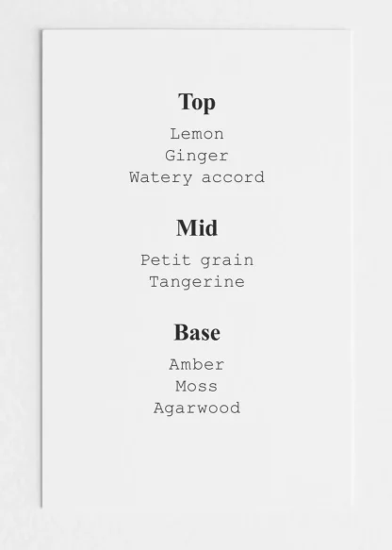Click the "Ginger" note under Top
The width and height of the screenshot is (392, 550).
tap(197, 156)
